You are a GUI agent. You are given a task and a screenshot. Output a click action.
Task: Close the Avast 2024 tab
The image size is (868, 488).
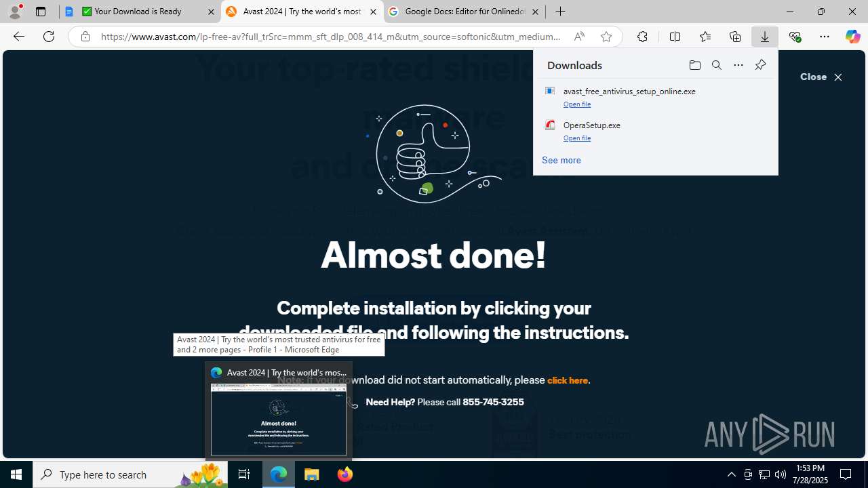coord(373,12)
